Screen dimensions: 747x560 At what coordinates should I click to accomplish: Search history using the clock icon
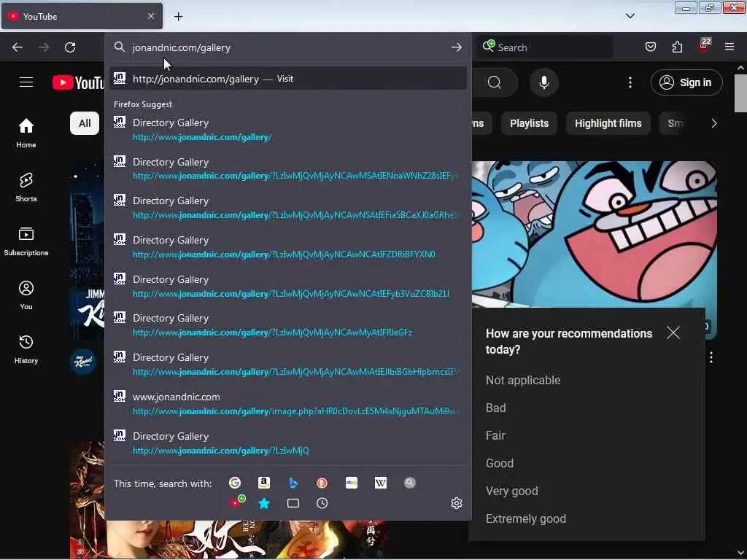[x=322, y=503]
